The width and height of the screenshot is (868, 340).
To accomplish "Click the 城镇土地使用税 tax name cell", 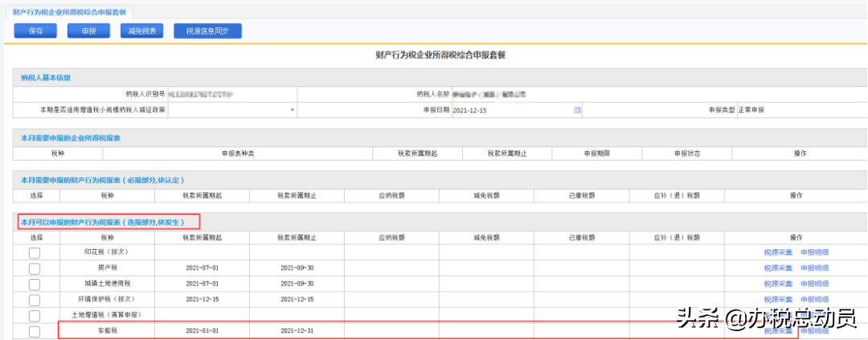I will pyautogui.click(x=107, y=284).
